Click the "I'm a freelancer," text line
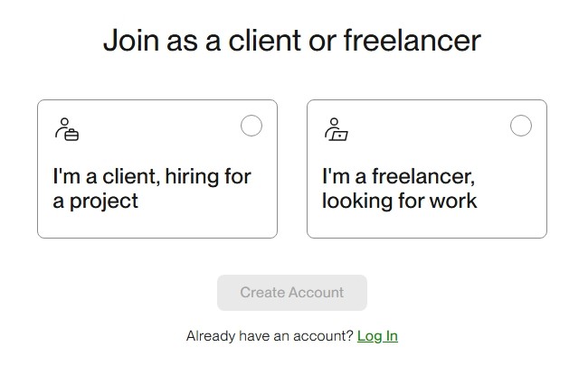This screenshot has height=375, width=588. click(x=398, y=176)
